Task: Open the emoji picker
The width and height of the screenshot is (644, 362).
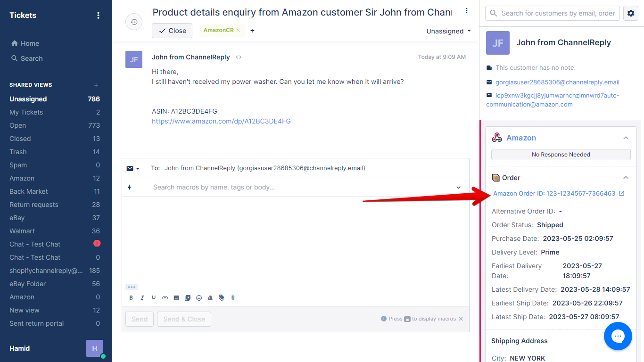Action: click(199, 298)
